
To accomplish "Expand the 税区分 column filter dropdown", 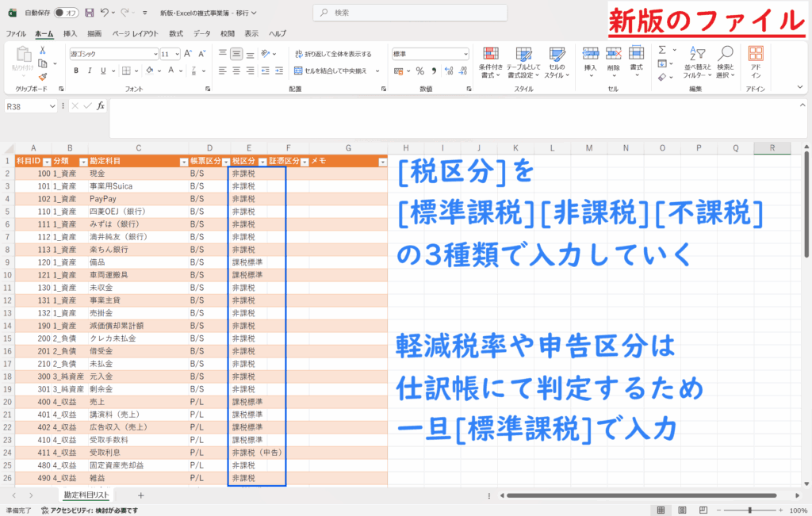I will coord(262,161).
